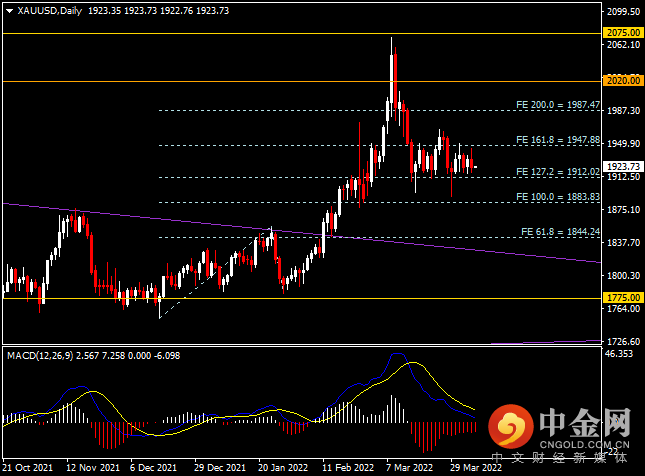The height and width of the screenshot is (476, 645).
Task: Select the 2020.00 horizontal line price tag
Action: coord(623,81)
